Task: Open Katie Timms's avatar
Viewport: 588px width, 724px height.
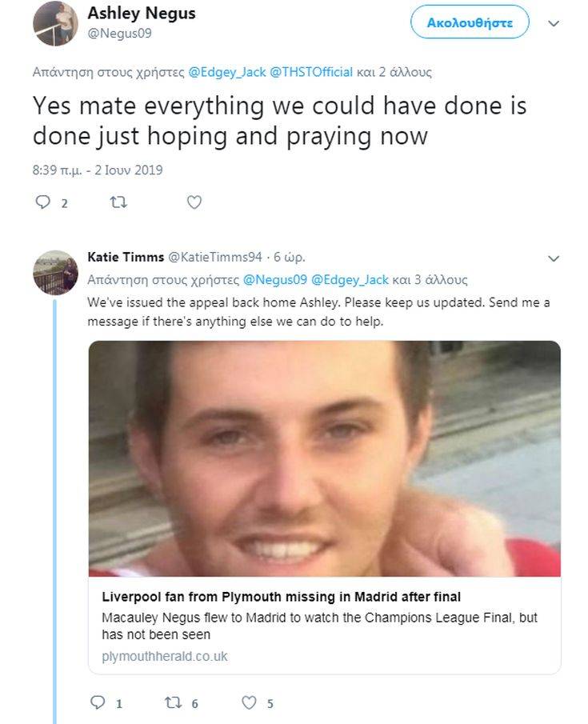Action: [55, 272]
